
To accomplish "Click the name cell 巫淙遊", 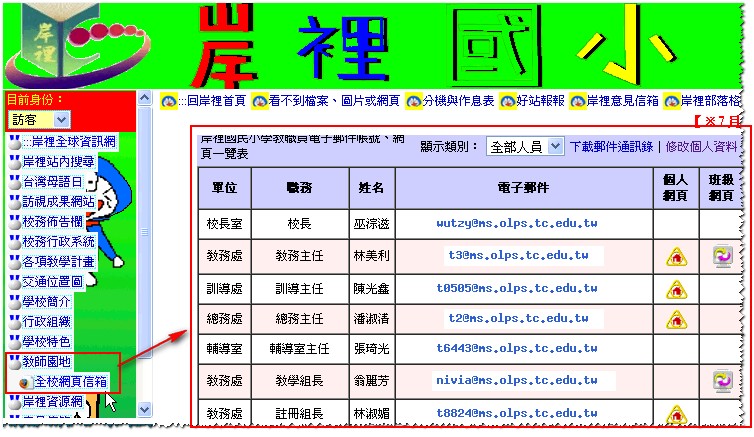I will pyautogui.click(x=372, y=224).
